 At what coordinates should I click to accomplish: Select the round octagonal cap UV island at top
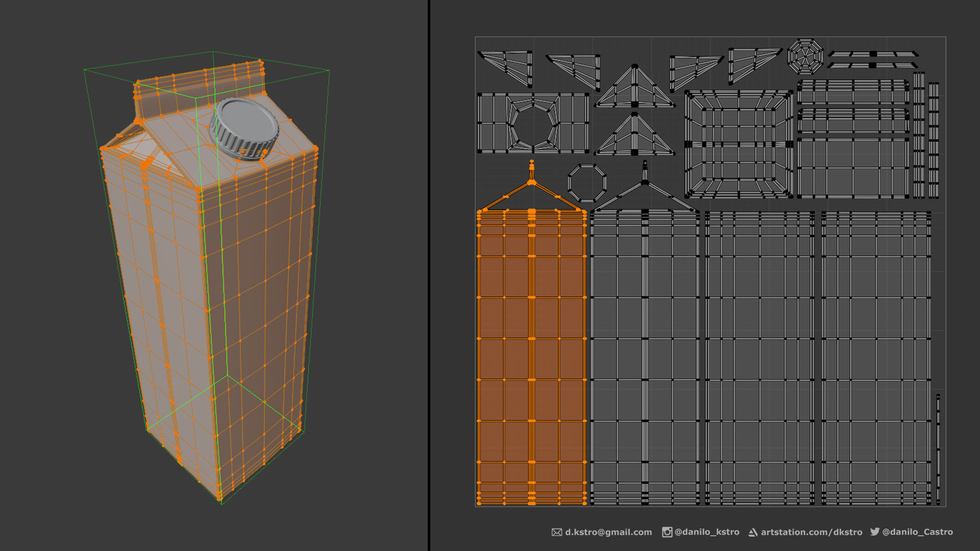pos(805,56)
